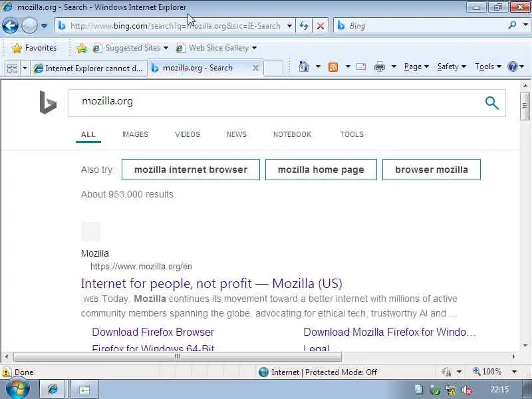Try suggestion mozilla internet browser

(x=191, y=170)
